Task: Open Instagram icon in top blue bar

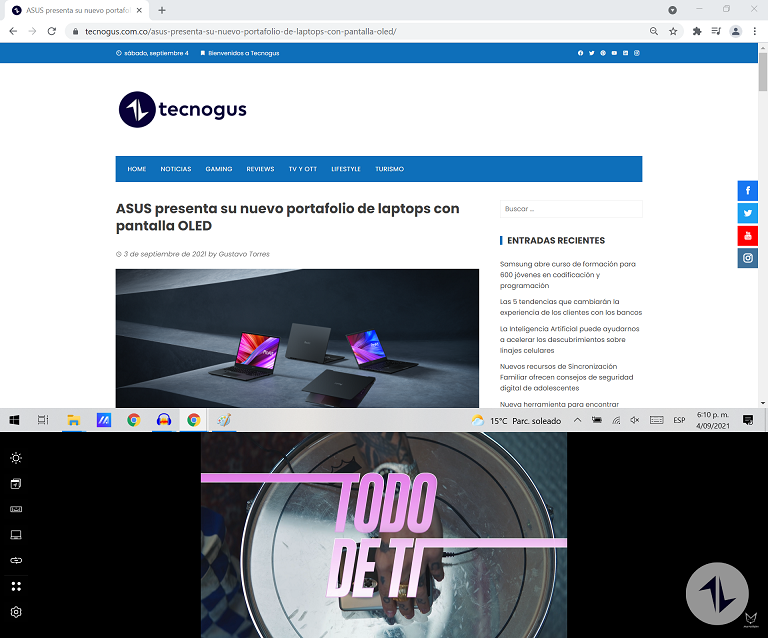Action: click(637, 53)
